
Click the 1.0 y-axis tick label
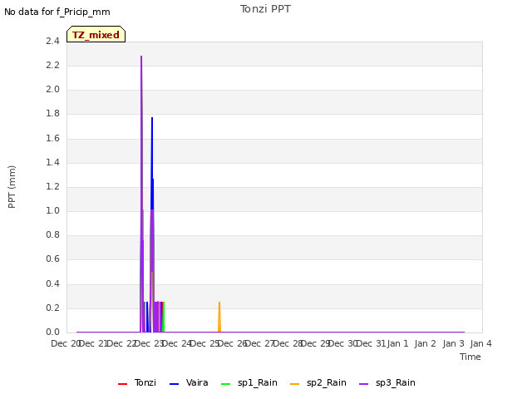(x=52, y=210)
